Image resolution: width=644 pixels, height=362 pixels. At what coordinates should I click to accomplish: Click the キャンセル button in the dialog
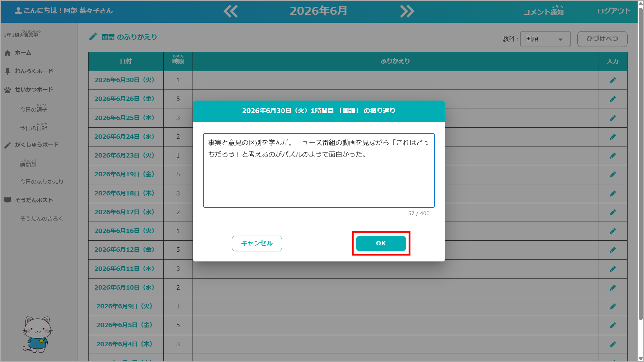(257, 243)
